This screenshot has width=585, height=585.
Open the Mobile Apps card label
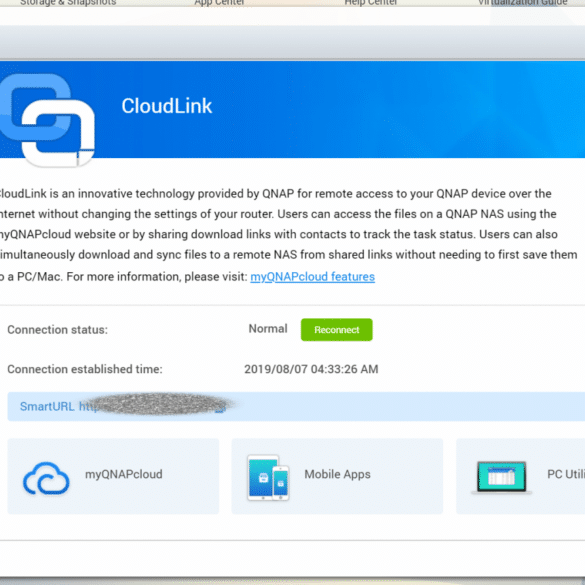pyautogui.click(x=338, y=474)
